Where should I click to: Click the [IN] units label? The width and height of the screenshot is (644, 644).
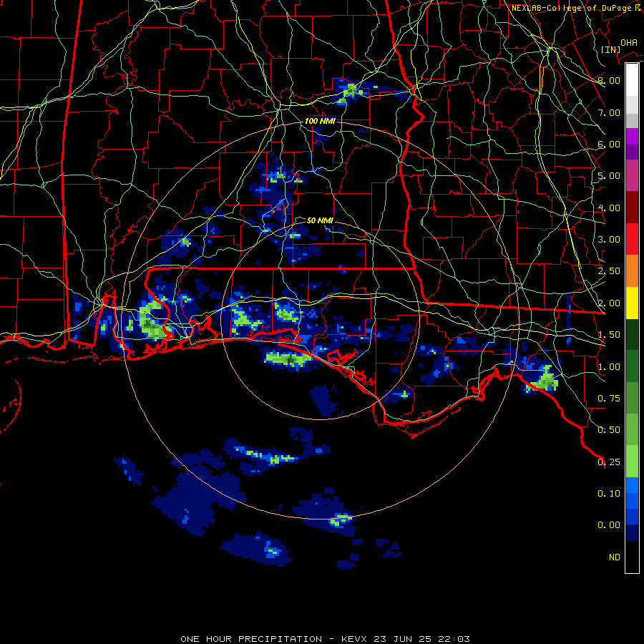pyautogui.click(x=611, y=49)
